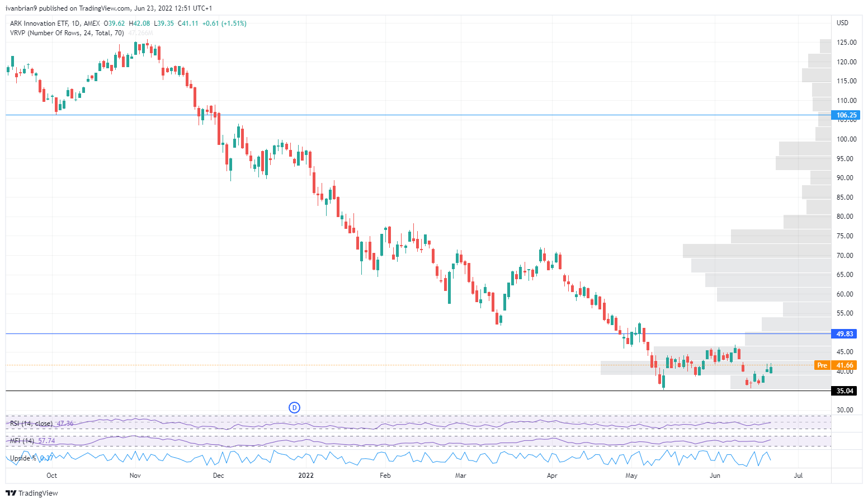Click the 30.00 price axis label
Image resolution: width=868 pixels, height=503 pixels.
(845, 410)
